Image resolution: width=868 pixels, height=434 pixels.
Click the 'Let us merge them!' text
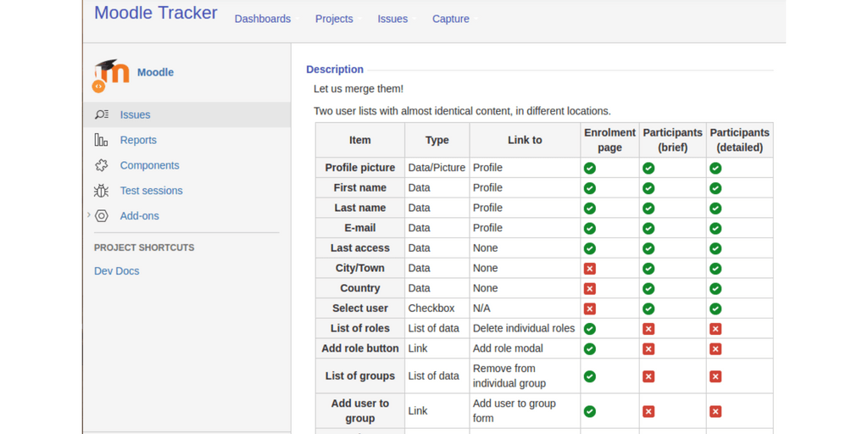359,88
